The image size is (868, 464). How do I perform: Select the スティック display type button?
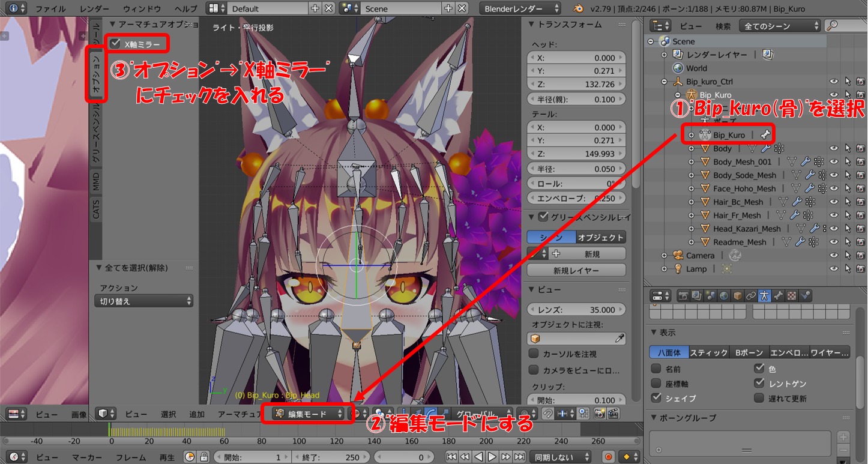708,352
